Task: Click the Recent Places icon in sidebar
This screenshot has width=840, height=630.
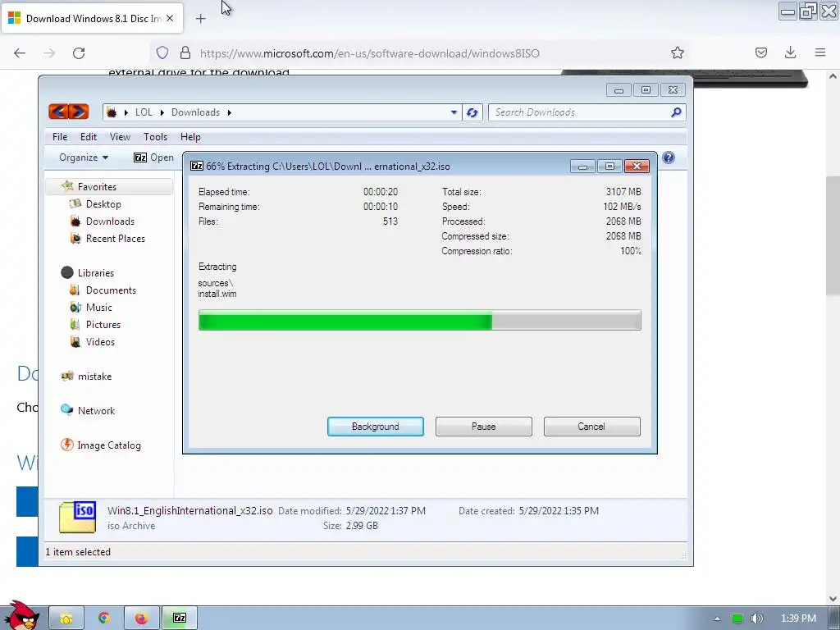Action: 75,239
